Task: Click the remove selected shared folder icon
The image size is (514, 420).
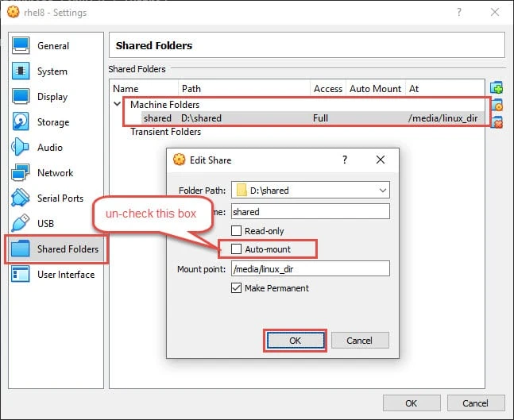Action: coord(497,122)
